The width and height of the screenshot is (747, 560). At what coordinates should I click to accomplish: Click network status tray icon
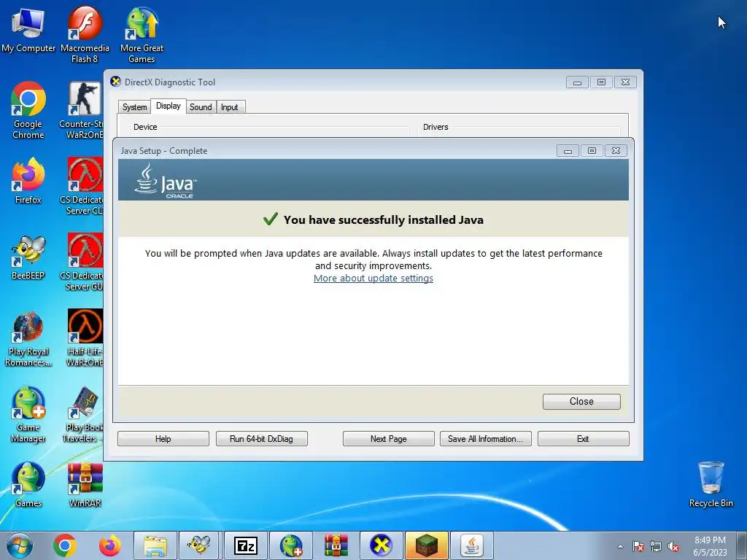(x=656, y=547)
